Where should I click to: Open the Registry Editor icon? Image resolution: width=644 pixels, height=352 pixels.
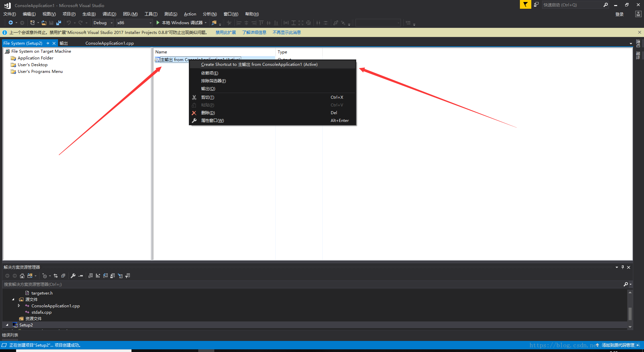(x=98, y=276)
